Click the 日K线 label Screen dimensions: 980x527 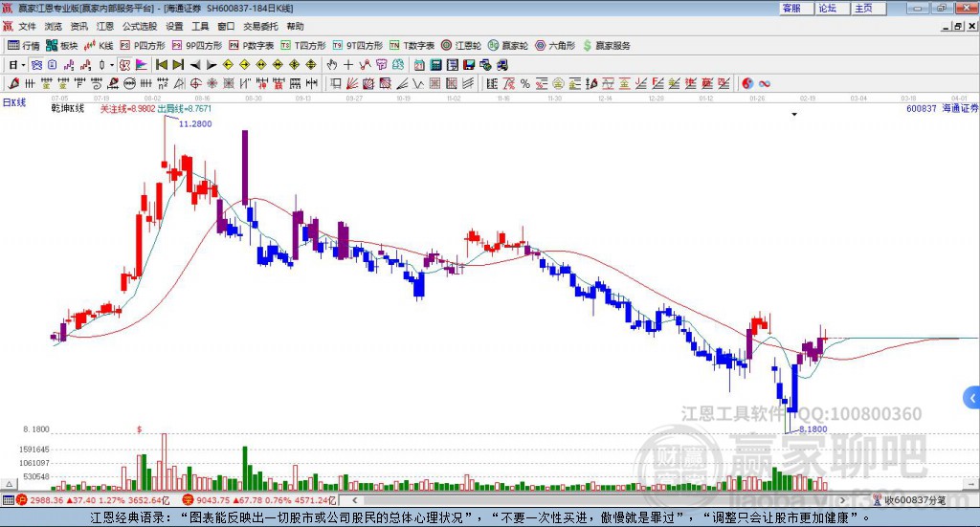point(14,102)
